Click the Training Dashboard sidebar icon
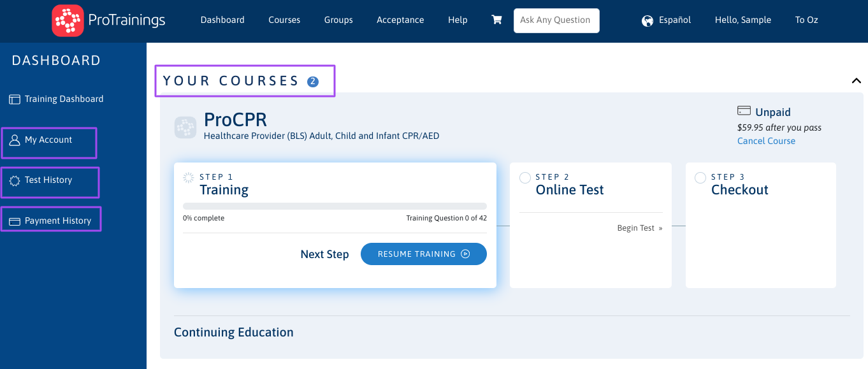 15,99
